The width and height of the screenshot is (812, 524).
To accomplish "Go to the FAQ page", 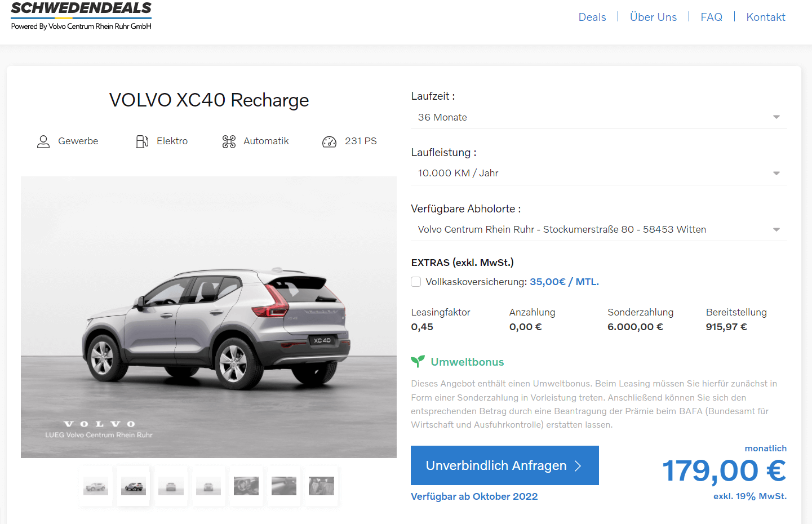I will coord(711,17).
